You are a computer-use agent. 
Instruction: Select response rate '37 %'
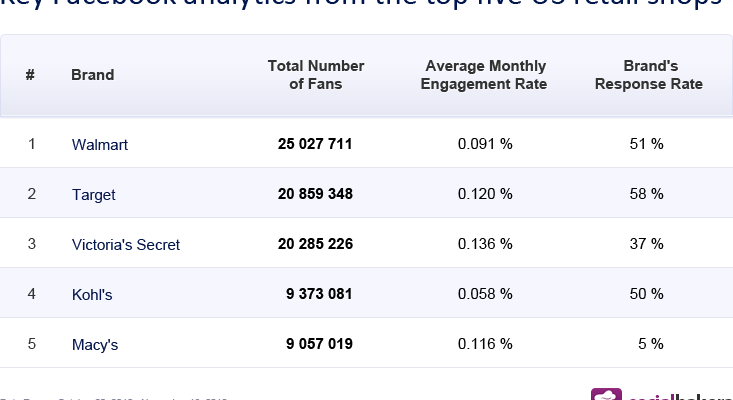point(647,244)
